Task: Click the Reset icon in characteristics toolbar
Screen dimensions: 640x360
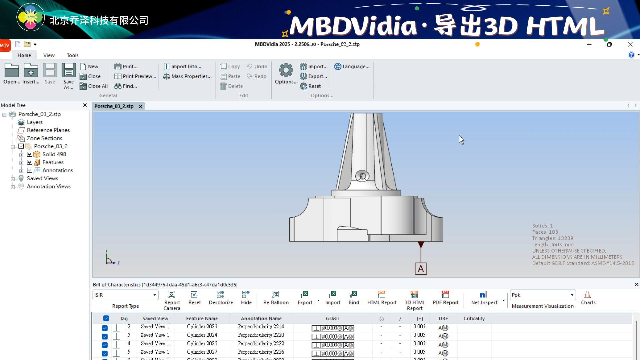Action: (x=194, y=295)
